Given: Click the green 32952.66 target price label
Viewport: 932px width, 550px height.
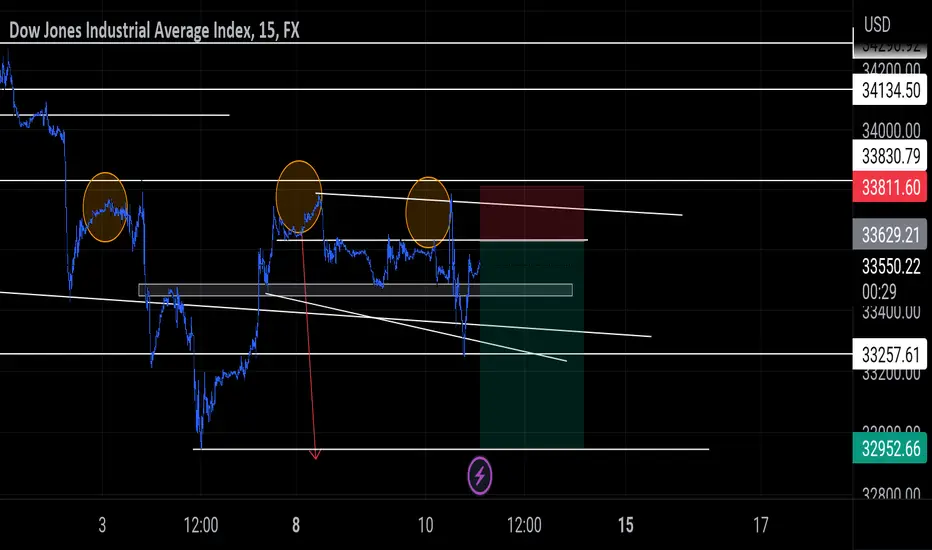Looking at the screenshot, I should pyautogui.click(x=890, y=448).
